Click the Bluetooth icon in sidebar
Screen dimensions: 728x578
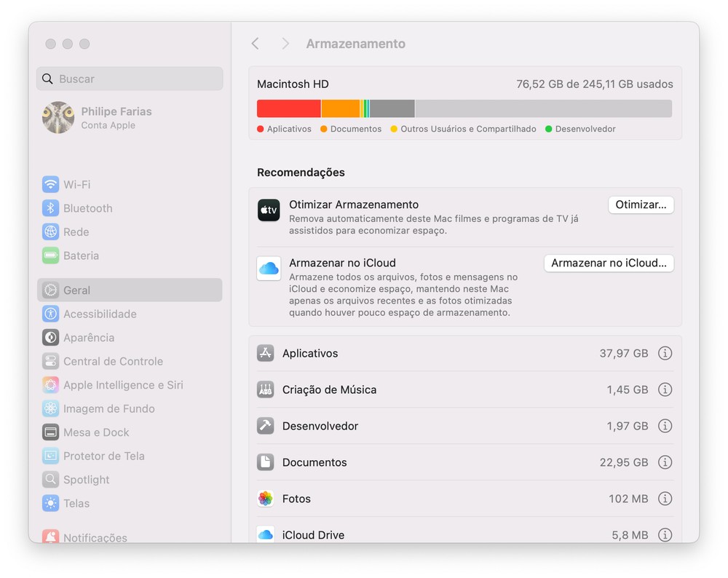50,208
